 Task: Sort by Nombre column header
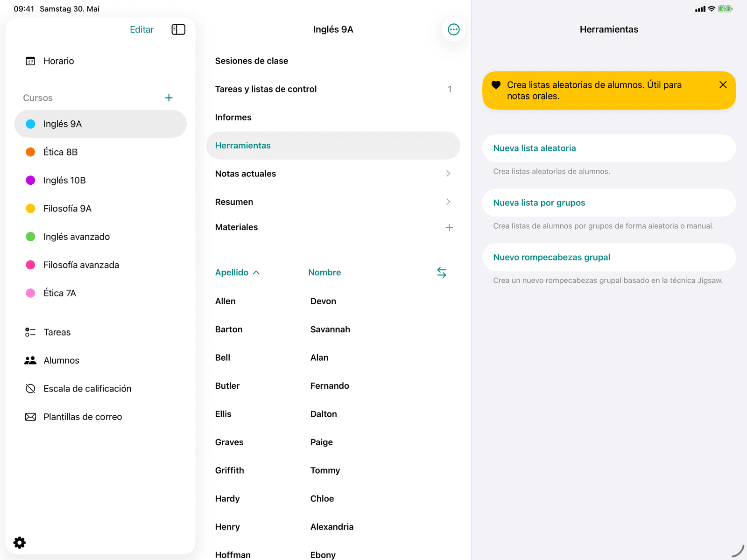pyautogui.click(x=324, y=273)
